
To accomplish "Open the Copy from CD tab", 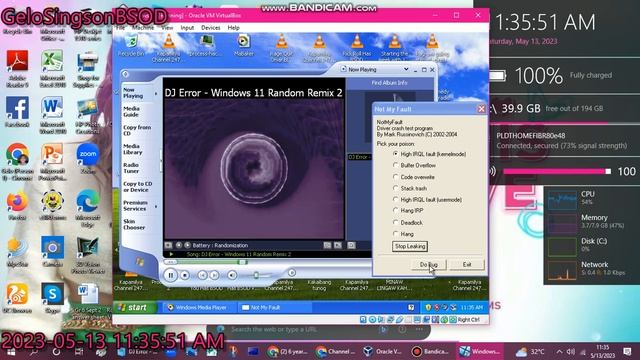I will [137, 130].
